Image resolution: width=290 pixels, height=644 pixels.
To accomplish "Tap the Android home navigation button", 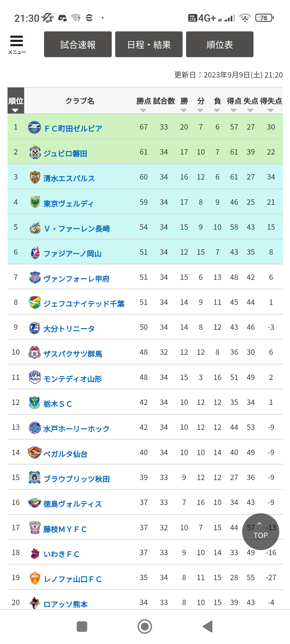I will point(145,627).
